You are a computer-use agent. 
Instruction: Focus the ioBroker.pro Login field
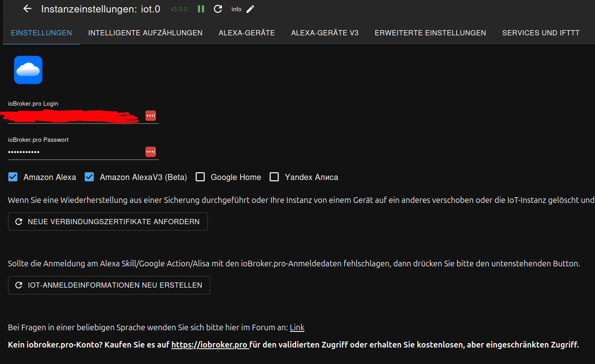click(83, 116)
